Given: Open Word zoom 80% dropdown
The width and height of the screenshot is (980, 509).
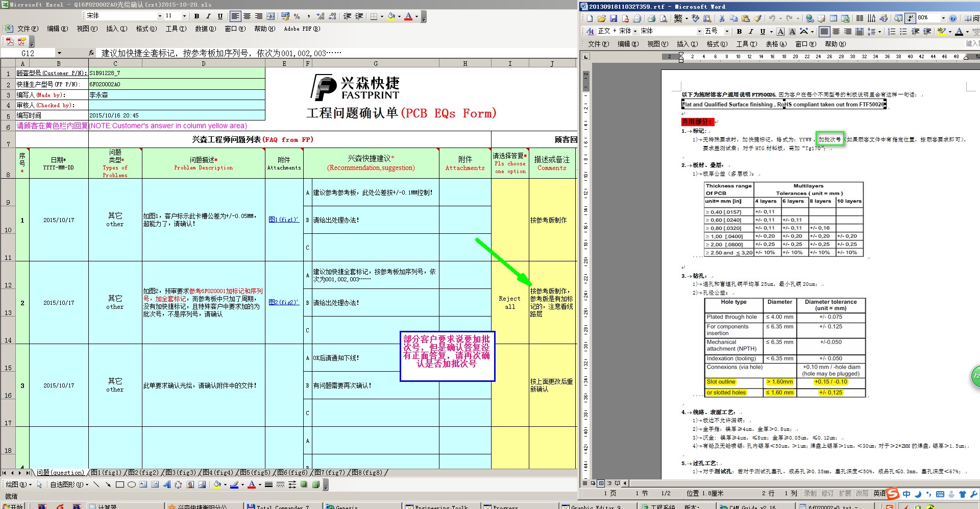Looking at the screenshot, I should 943,18.
